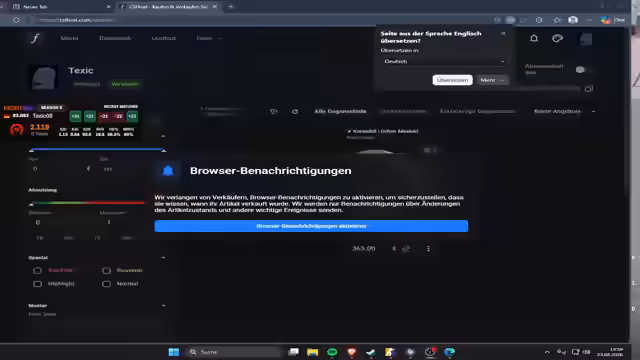Image resolution: width=640 pixels, height=360 pixels.
Task: Click the taskbar Suche search box
Action: click(x=233, y=352)
